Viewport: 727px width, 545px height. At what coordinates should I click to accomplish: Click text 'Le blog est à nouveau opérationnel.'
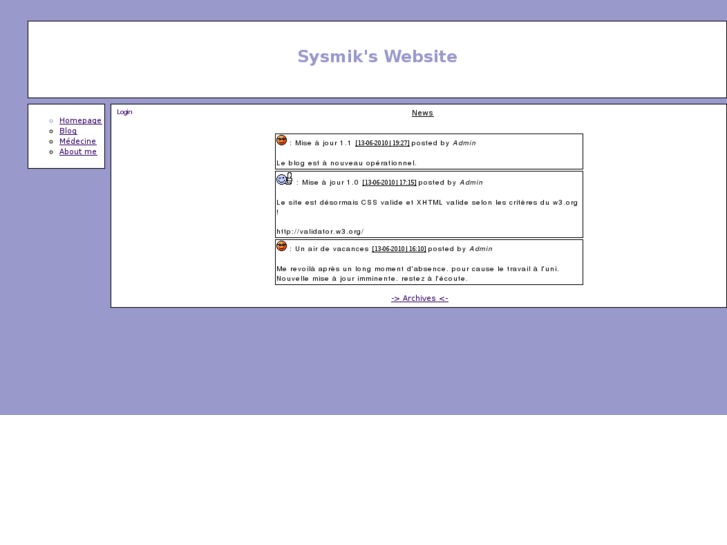pyautogui.click(x=347, y=163)
